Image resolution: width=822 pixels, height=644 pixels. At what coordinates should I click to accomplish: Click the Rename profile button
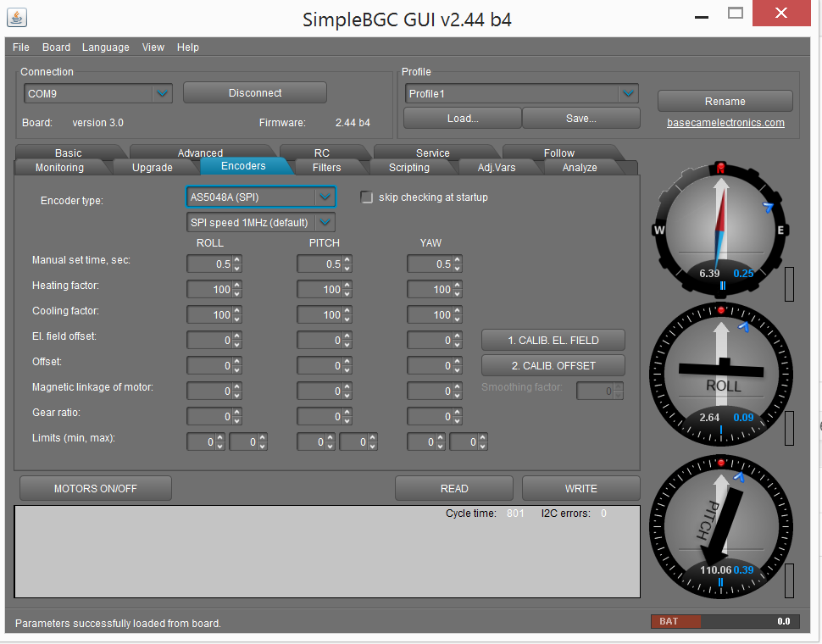pyautogui.click(x=725, y=101)
